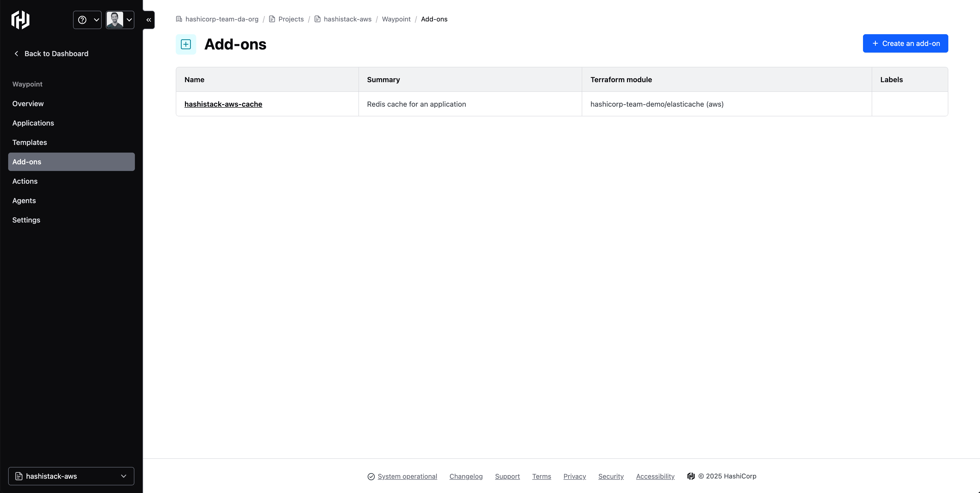Click the HashiCorp footer logo icon

pyautogui.click(x=691, y=476)
